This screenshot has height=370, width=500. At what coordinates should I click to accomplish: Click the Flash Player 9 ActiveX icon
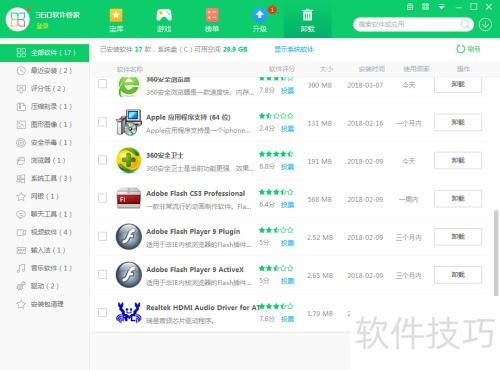pos(129,275)
